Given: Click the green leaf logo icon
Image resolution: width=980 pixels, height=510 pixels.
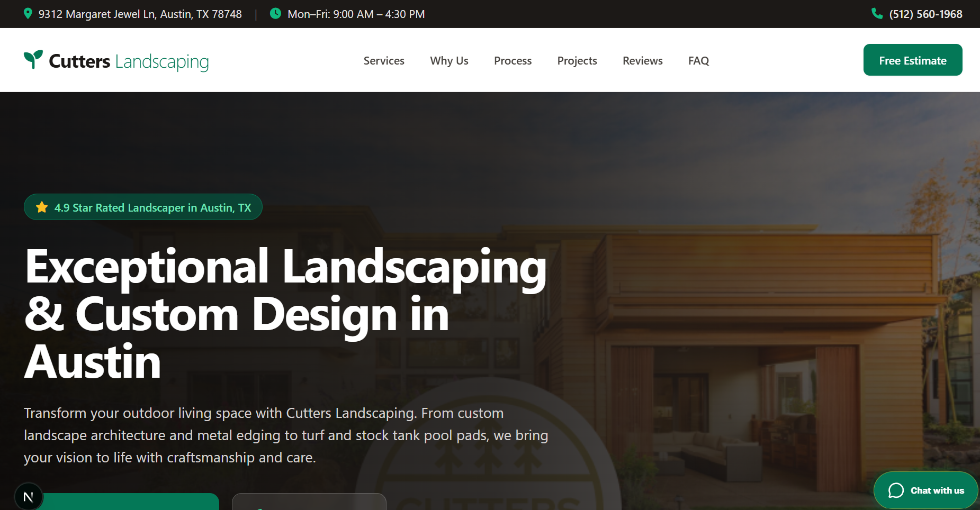Looking at the screenshot, I should pyautogui.click(x=33, y=59).
